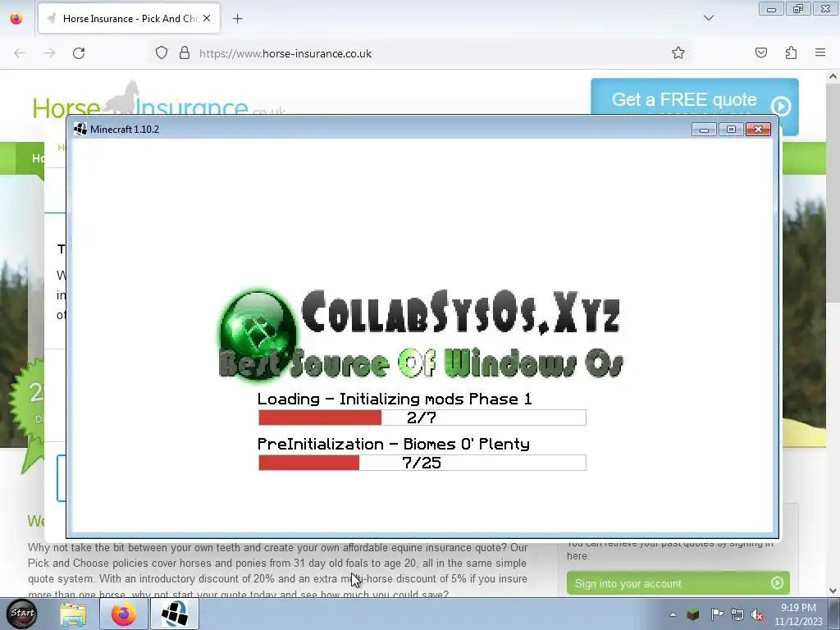Open the Firefox hamburger application menu

(x=820, y=53)
